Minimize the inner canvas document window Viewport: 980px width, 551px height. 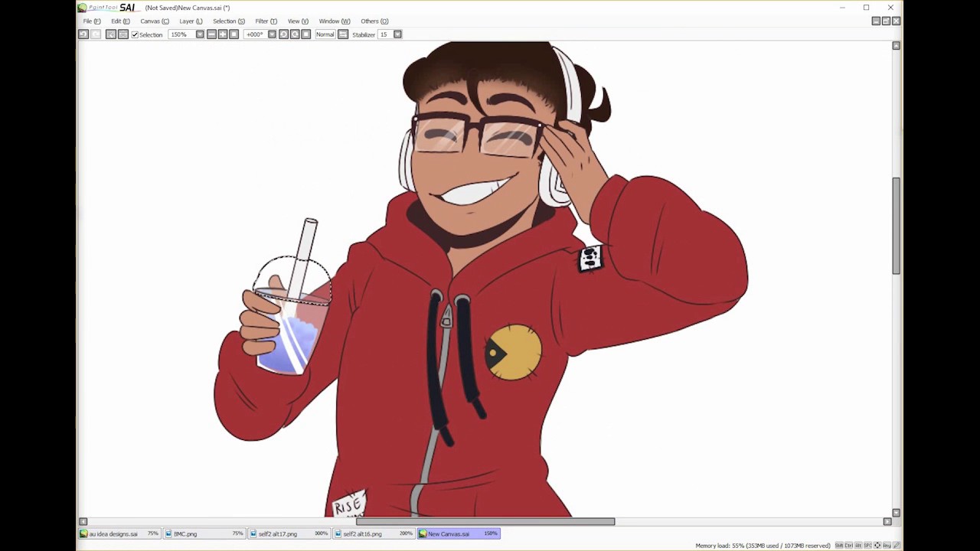[x=876, y=21]
